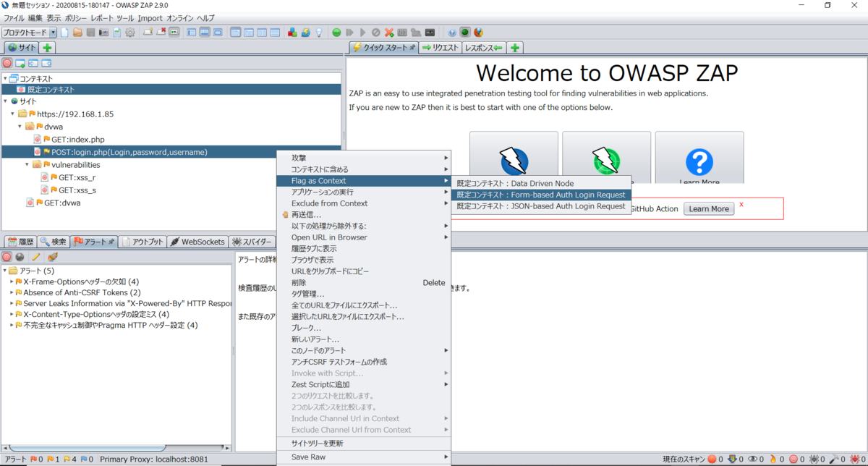Select the 既定コンテキスト tree item
Screen dimensions: 868x466
tap(45, 89)
